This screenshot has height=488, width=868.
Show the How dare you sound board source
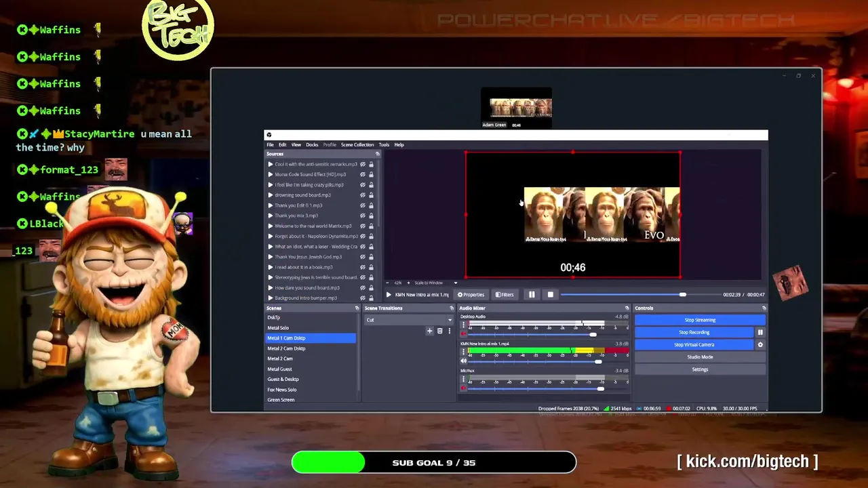coord(363,287)
